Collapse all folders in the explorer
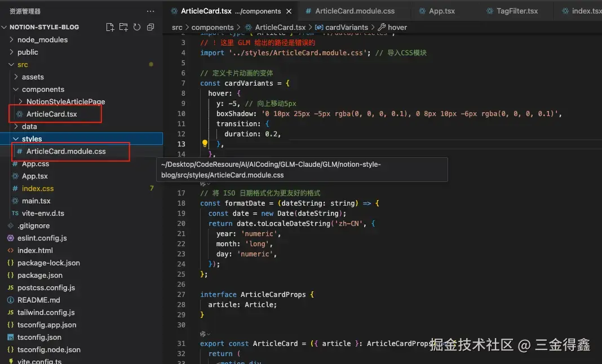Screen dimensions: 602x364 pyautogui.click(x=150, y=27)
